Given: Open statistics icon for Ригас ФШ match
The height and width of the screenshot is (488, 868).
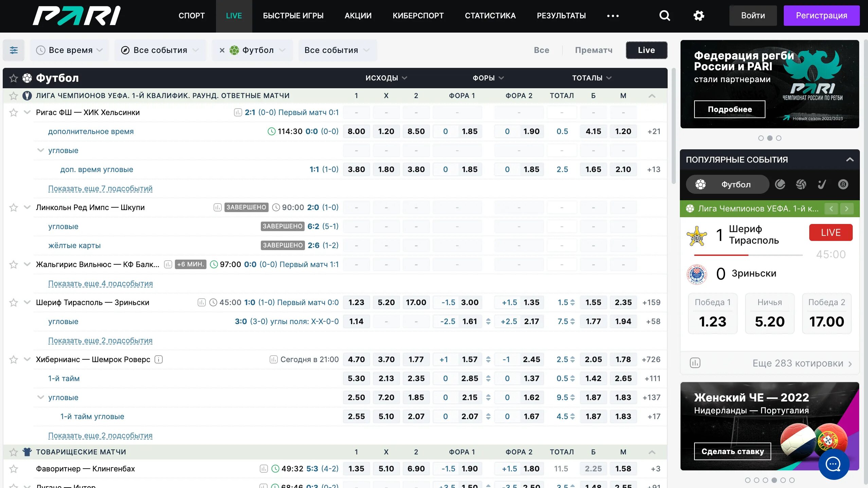Looking at the screenshot, I should 238,112.
